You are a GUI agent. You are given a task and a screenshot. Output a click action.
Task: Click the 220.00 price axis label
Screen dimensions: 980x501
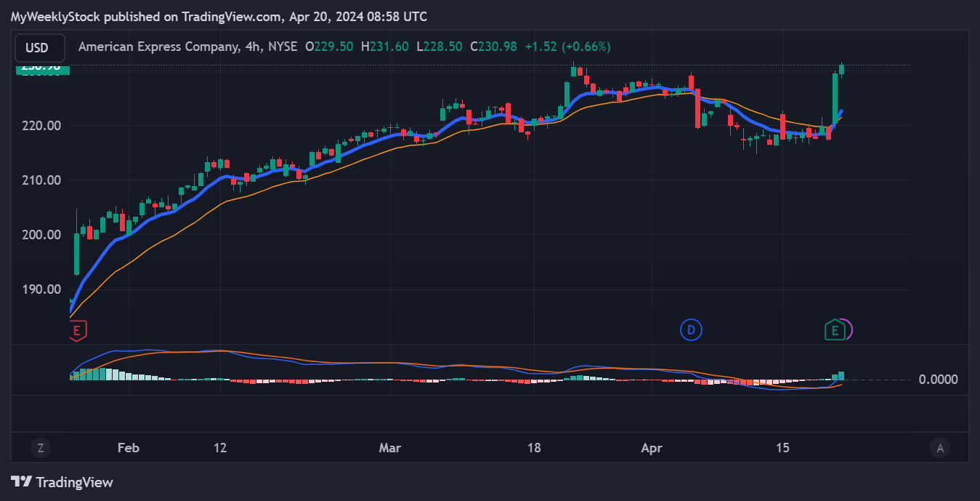tap(43, 125)
